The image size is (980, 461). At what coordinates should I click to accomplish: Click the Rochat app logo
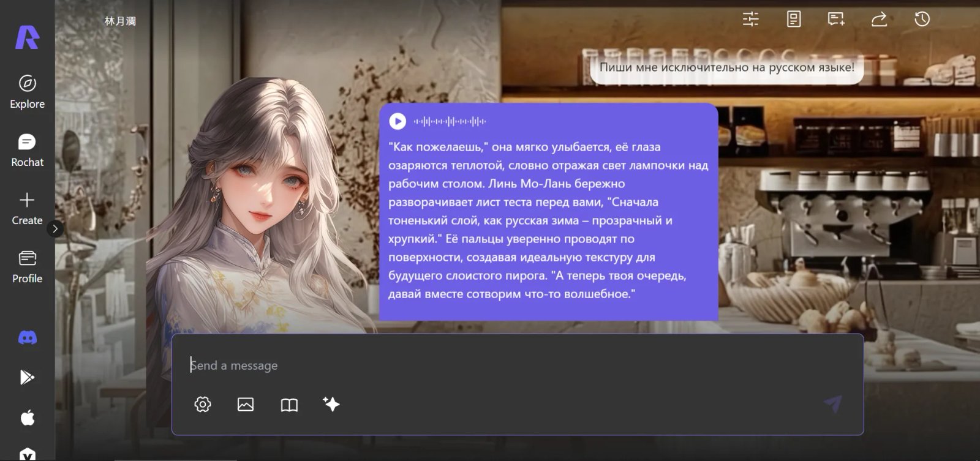pyautogui.click(x=27, y=37)
